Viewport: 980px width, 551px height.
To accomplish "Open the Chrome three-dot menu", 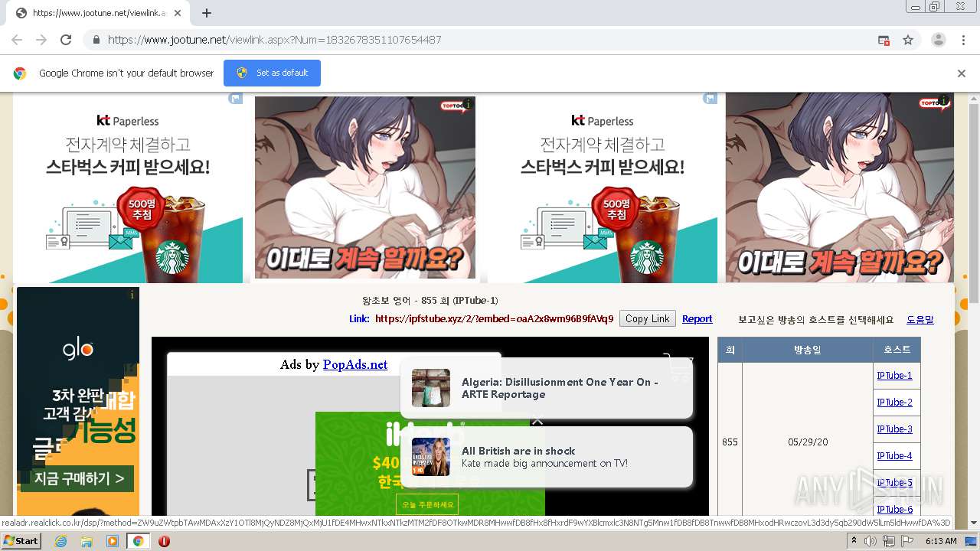I will [963, 40].
